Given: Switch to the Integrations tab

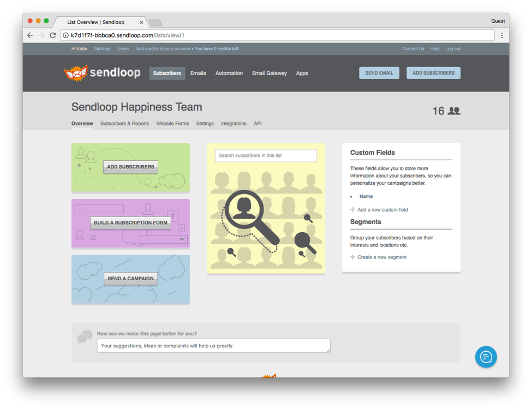Looking at the screenshot, I should pos(234,124).
